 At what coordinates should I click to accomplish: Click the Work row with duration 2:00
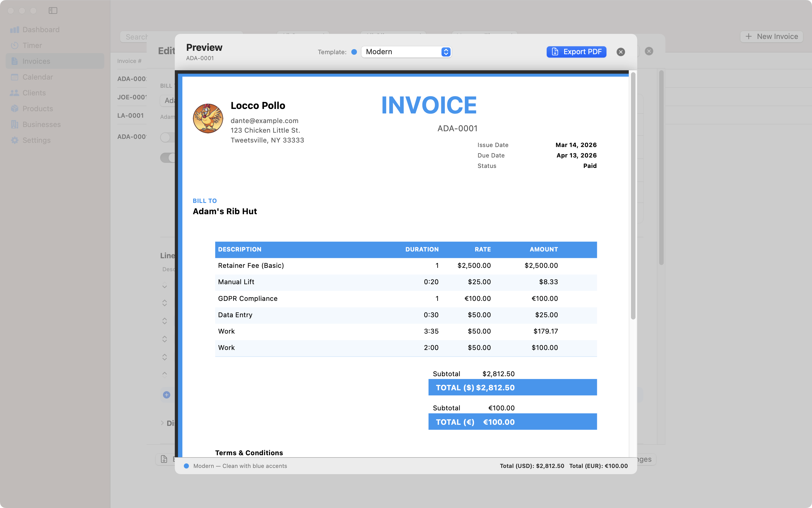406,348
